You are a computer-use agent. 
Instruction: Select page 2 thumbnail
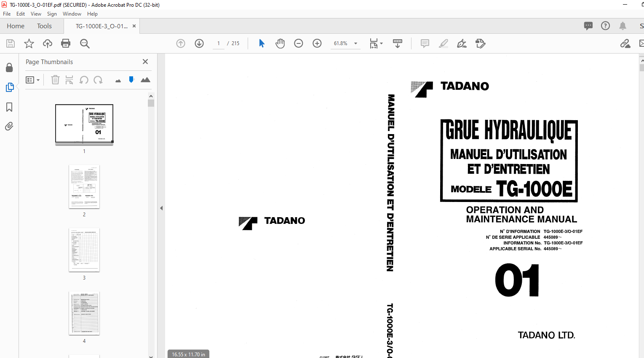click(84, 187)
